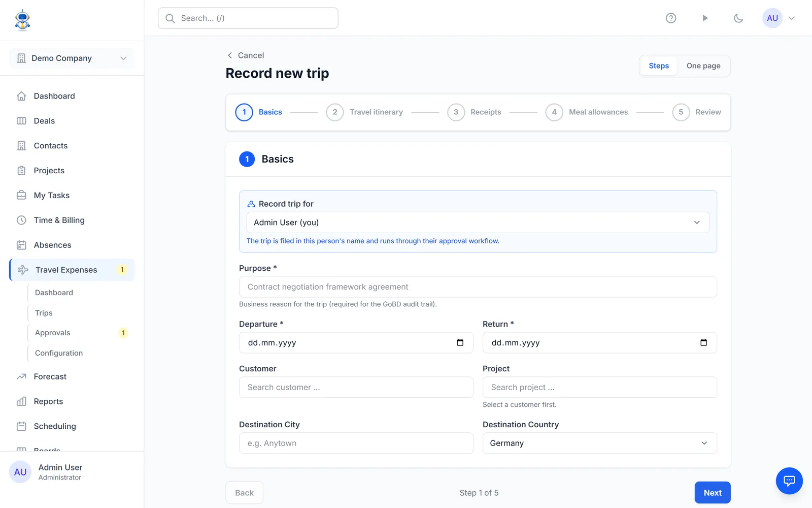
Task: Open Scheduling in sidebar
Action: [72, 427]
